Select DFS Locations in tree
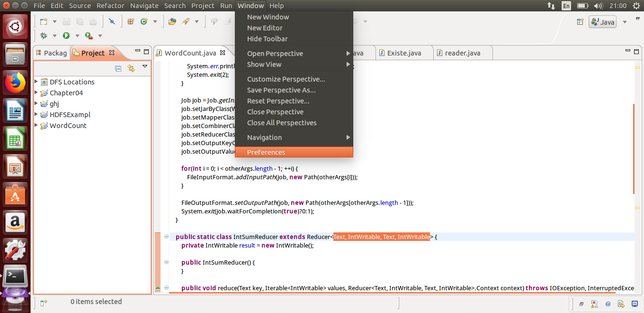Image resolution: width=644 pixels, height=313 pixels. 72,82
